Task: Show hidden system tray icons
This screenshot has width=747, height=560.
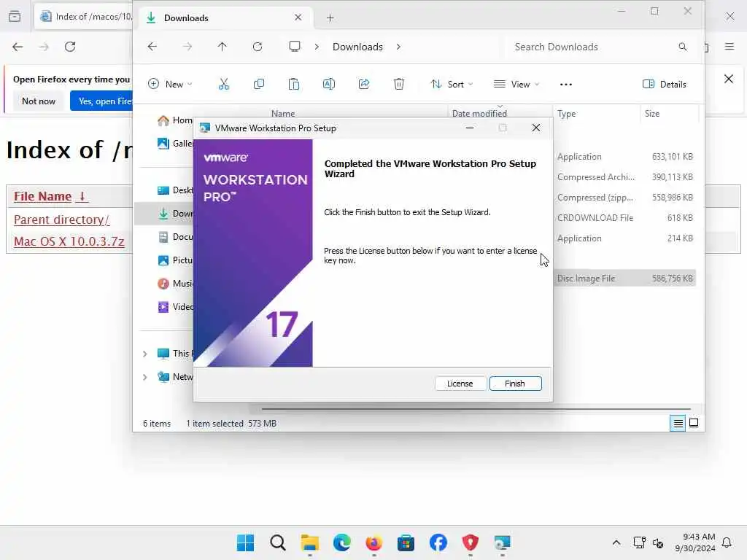Action: (616, 542)
